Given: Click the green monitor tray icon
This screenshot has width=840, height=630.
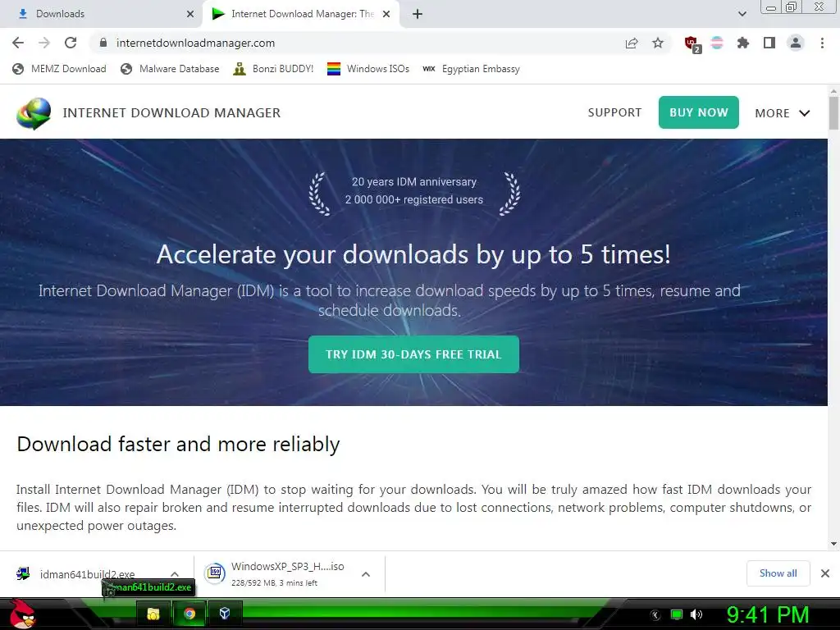Looking at the screenshot, I should [x=677, y=614].
